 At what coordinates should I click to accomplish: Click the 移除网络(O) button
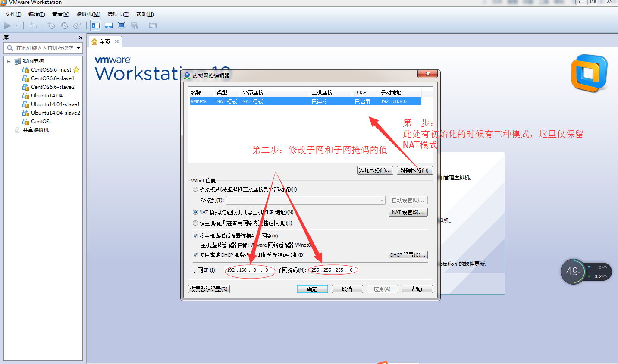[x=414, y=170]
